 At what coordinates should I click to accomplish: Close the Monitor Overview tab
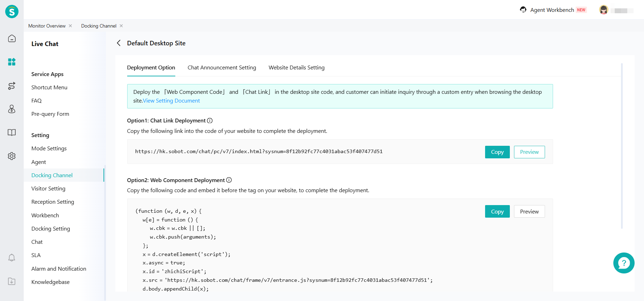[70, 26]
